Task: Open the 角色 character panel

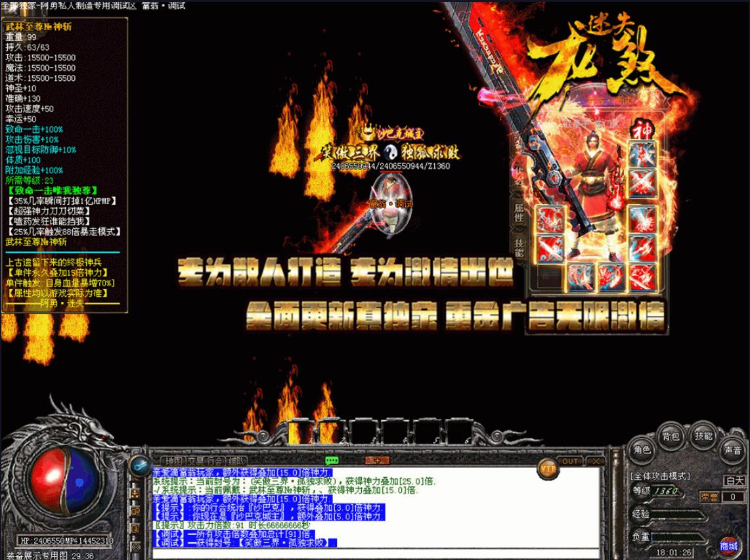Action: pyautogui.click(x=642, y=450)
